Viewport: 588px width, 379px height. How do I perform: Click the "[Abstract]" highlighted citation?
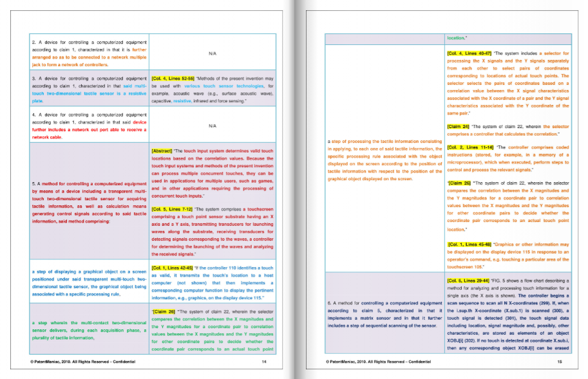click(x=162, y=151)
